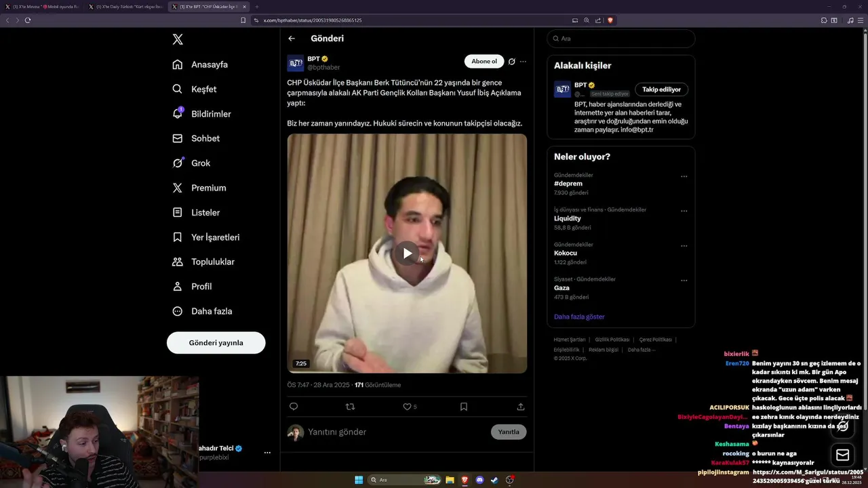The height and width of the screenshot is (488, 868).
Task: Go back with the Gönderi back arrow
Action: (292, 39)
